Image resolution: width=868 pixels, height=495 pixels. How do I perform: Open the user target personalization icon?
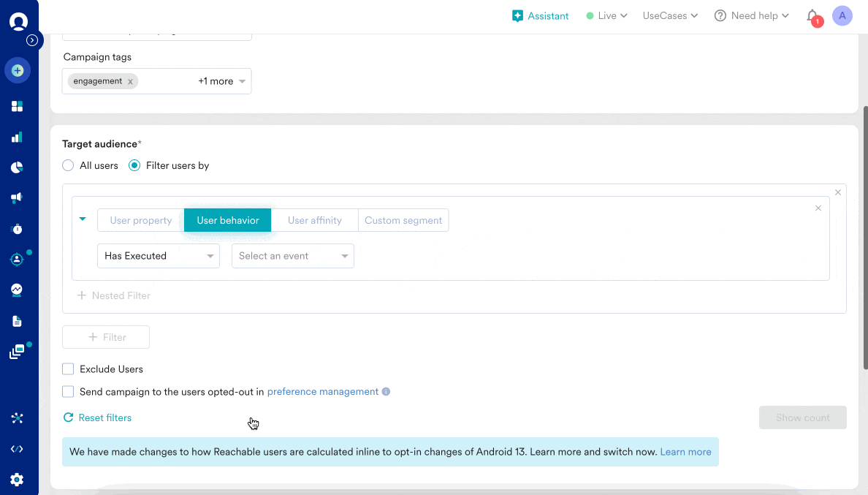pyautogui.click(x=17, y=259)
